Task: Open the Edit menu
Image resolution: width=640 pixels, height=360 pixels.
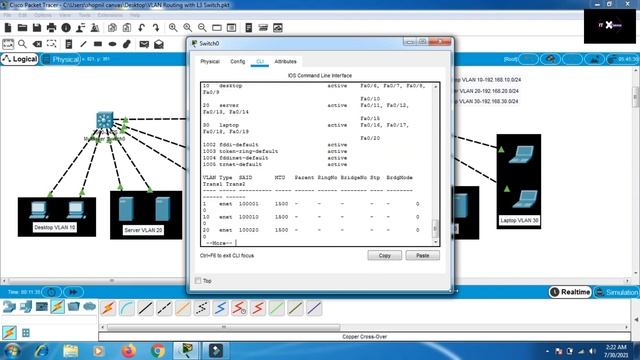Action: [22, 15]
